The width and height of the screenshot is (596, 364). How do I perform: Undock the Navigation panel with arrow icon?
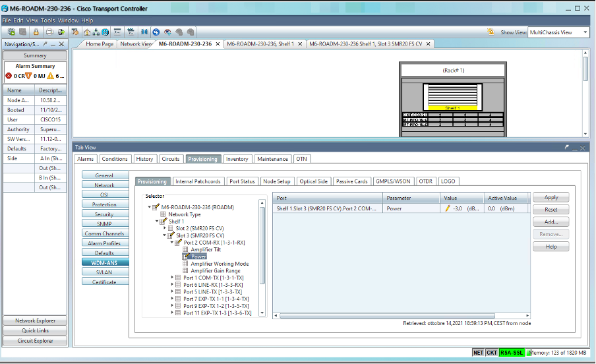pyautogui.click(x=45, y=44)
